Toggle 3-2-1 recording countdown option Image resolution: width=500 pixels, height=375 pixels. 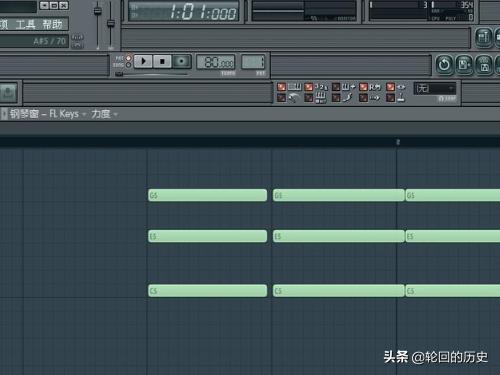pyautogui.click(x=309, y=87)
